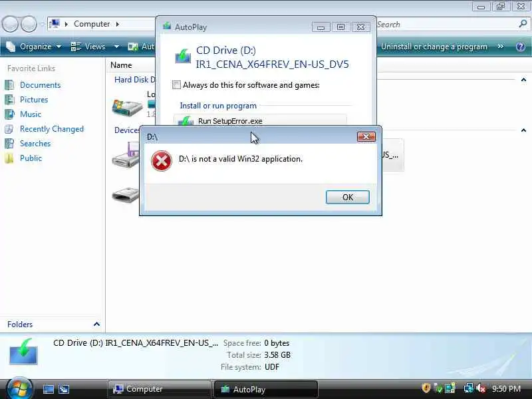Click the Organize toolbar icon
This screenshot has width=532, height=399.
[11, 47]
